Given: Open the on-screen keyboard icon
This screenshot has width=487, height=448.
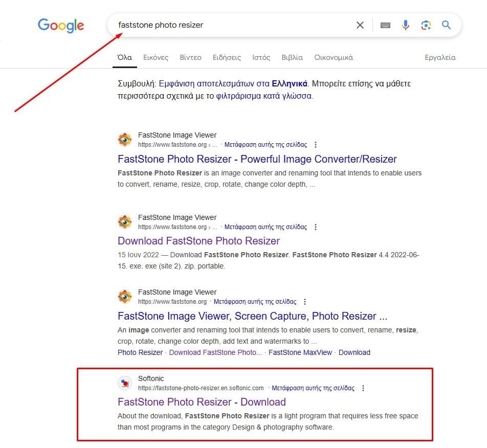Looking at the screenshot, I should pyautogui.click(x=385, y=25).
